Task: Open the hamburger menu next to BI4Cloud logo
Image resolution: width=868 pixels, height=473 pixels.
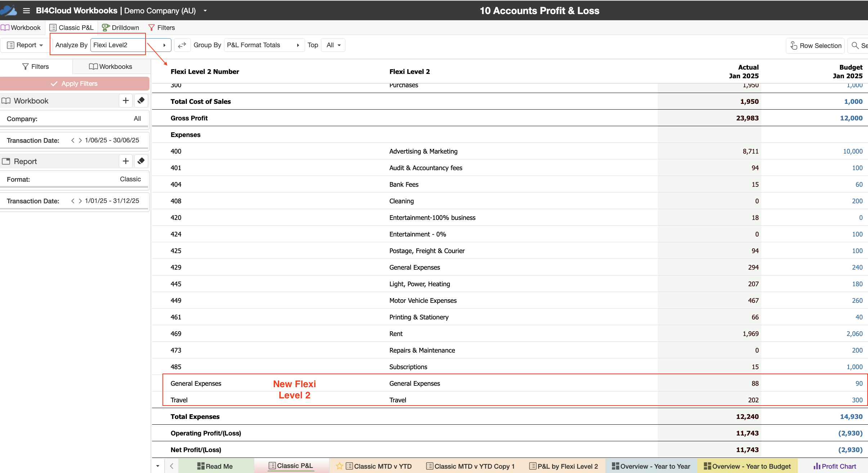Action: [26, 10]
